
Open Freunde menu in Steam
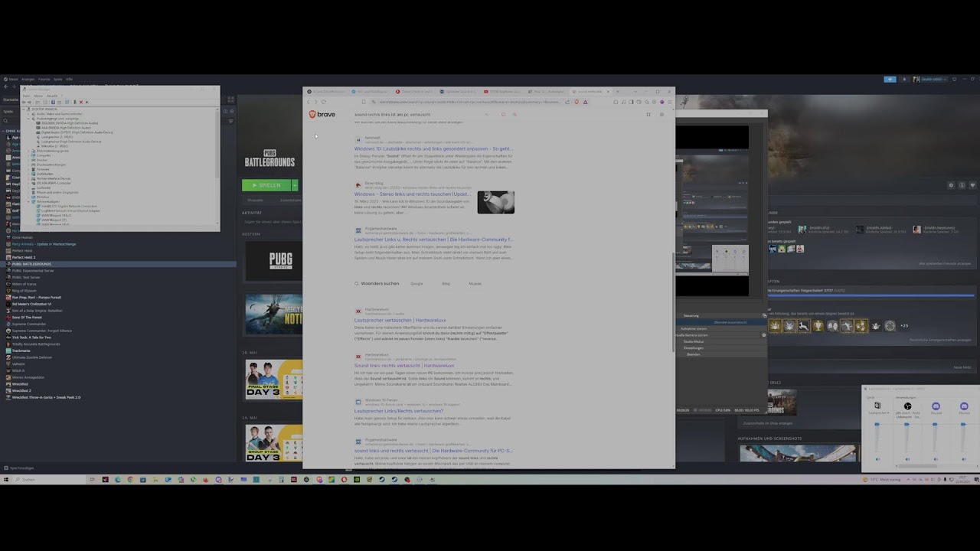coord(44,79)
